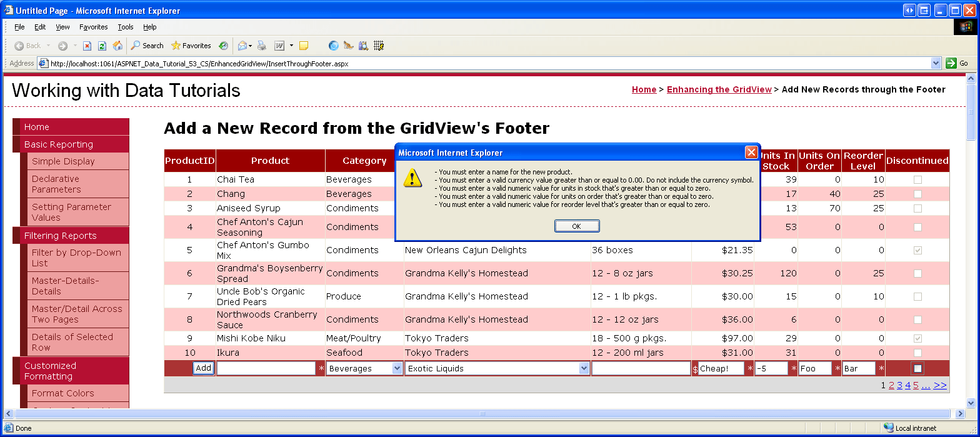Click Discontinued checkbox for Aniseed Syrup row
The image size is (980, 437).
917,208
